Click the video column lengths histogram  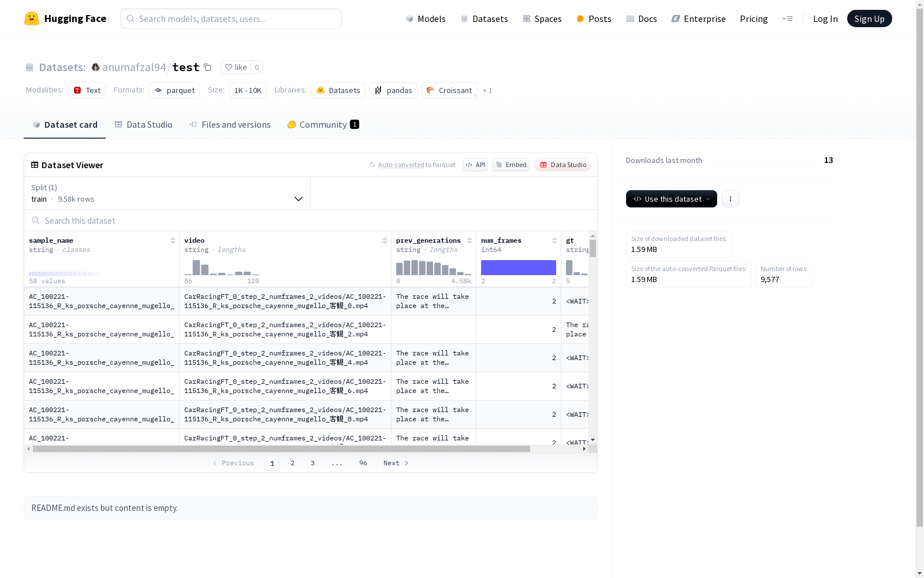coord(222,268)
